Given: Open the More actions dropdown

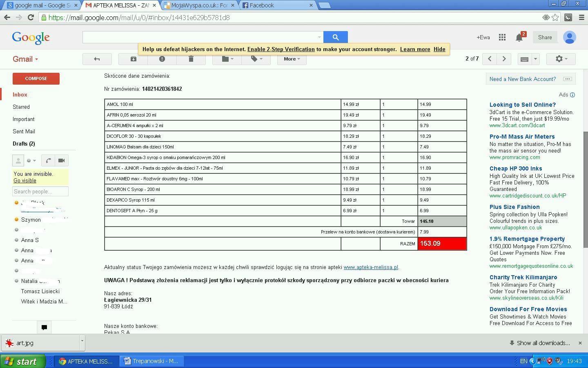Looking at the screenshot, I should coord(292,59).
